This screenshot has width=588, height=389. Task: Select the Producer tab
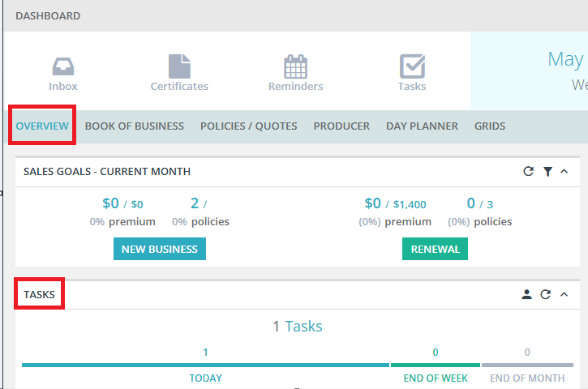(x=341, y=126)
